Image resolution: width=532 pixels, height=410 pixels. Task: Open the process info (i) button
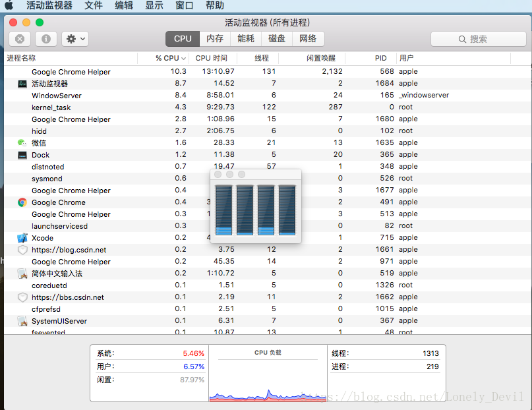tap(46, 39)
